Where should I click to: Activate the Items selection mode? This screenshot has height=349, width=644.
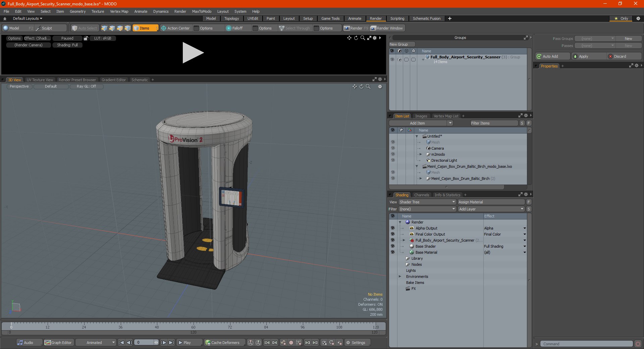(145, 28)
